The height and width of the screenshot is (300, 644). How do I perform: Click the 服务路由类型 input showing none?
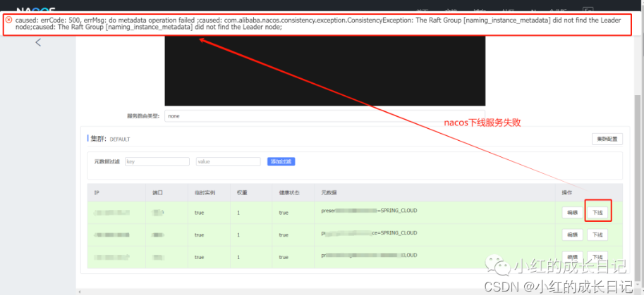325,116
